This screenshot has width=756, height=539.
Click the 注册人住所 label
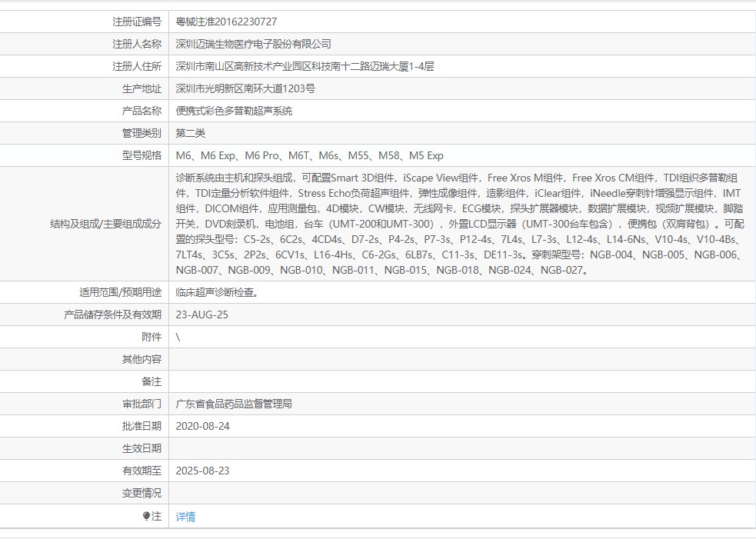(x=137, y=66)
